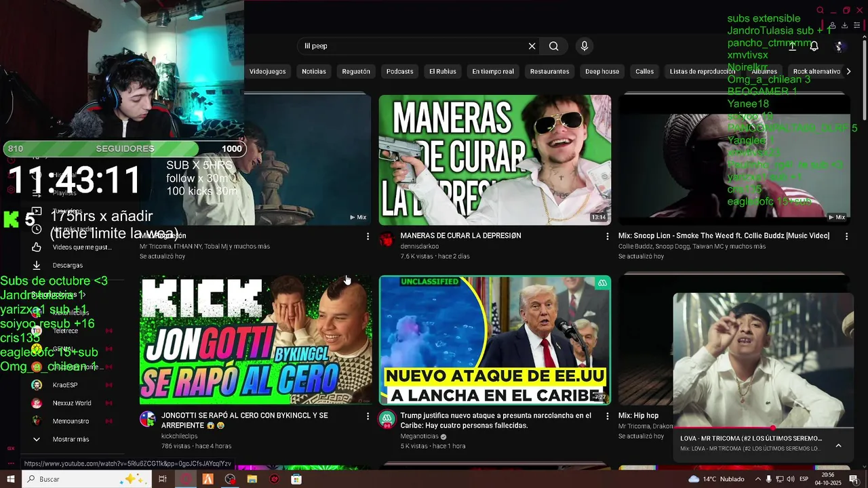
Task: Select the Rock alternativo chip
Action: point(816,71)
